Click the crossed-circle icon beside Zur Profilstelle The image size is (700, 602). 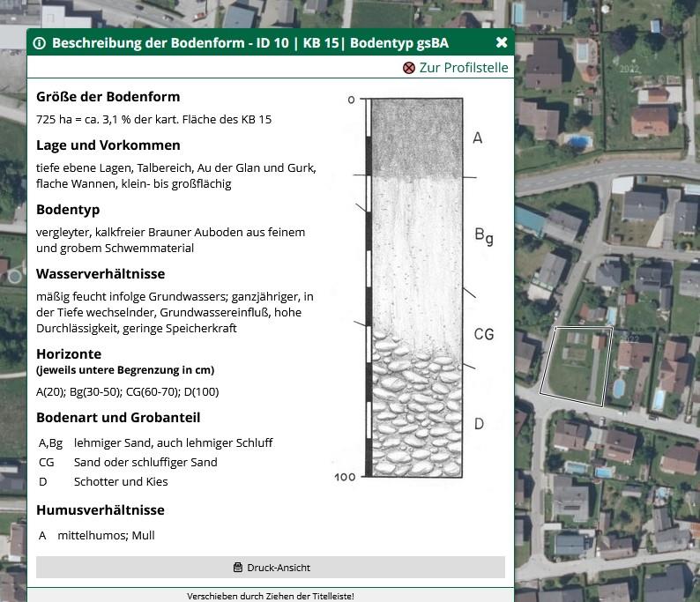408,68
